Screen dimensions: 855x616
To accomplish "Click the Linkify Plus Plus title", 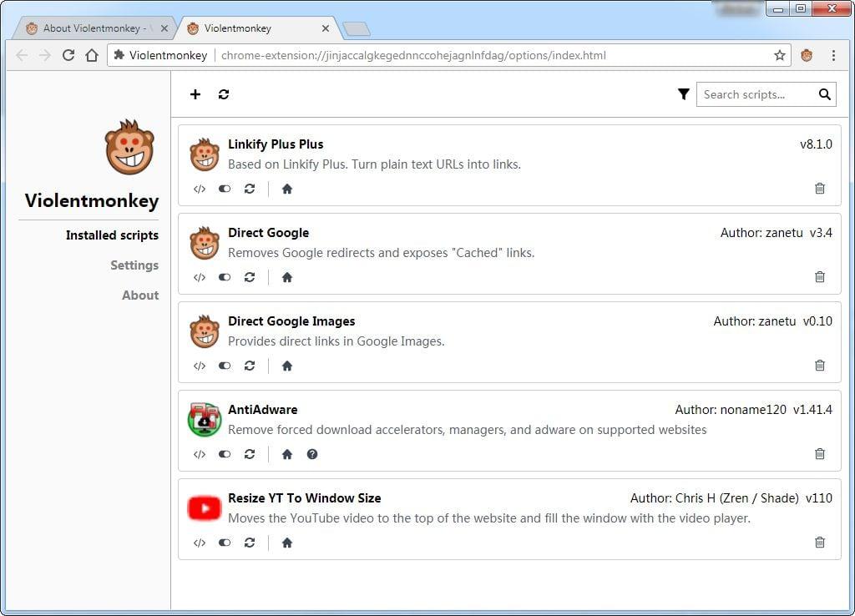I will click(276, 144).
